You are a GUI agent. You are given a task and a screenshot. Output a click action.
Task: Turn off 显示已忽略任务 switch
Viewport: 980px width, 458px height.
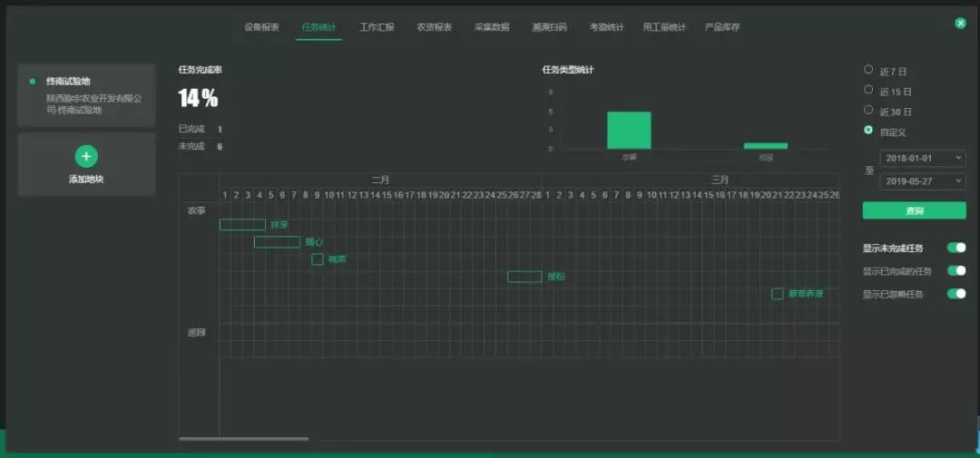click(955, 294)
